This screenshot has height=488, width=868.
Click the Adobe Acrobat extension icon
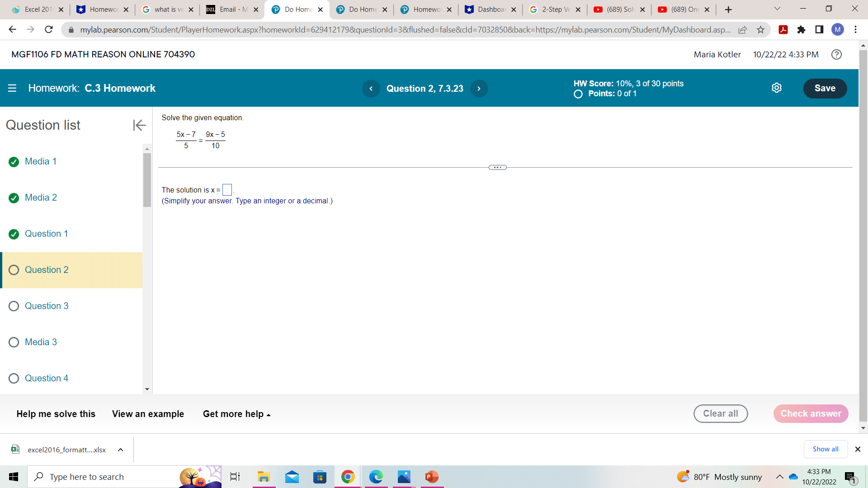[x=783, y=29]
